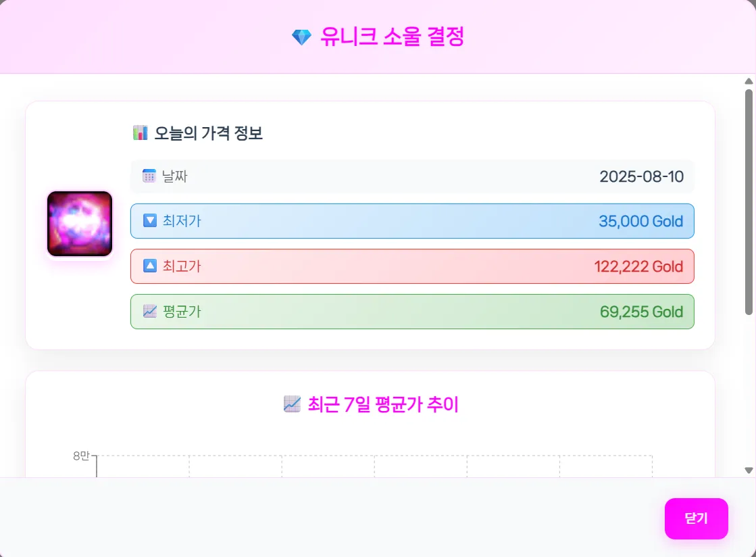Screen dimensions: 756x557
Task: Click the scrollbar up arrow
Action: pyautogui.click(x=749, y=81)
